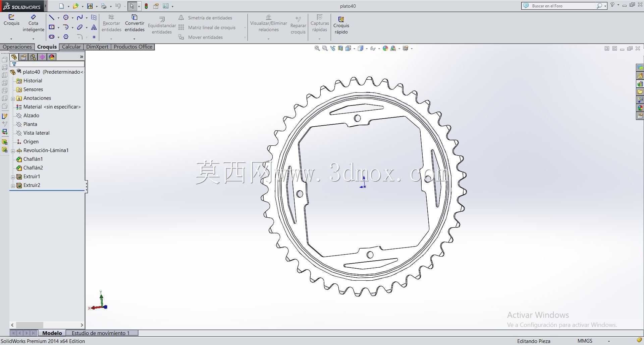Select the Line sketch tool
Viewport: 644px width, 345px height.
pyautogui.click(x=52, y=17)
